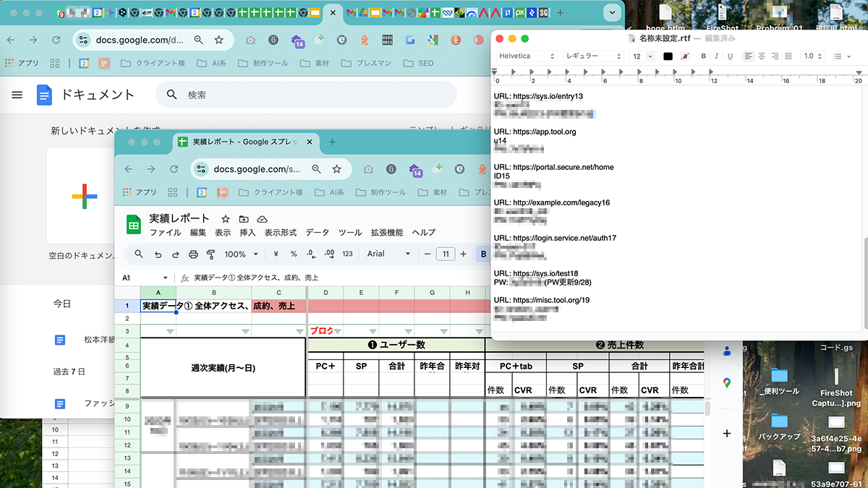Click the star icon beside 実績レポート title
This screenshot has height=488, width=868.
pyautogui.click(x=226, y=219)
